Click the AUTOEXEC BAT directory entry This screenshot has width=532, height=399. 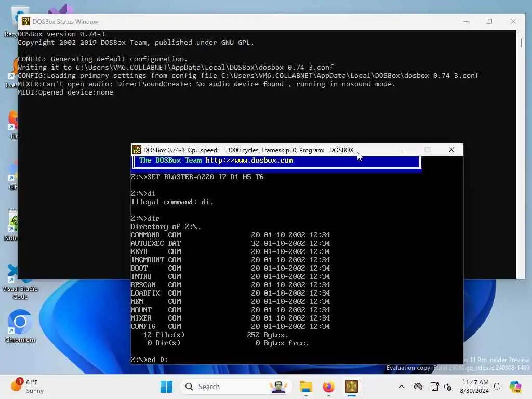click(230, 243)
